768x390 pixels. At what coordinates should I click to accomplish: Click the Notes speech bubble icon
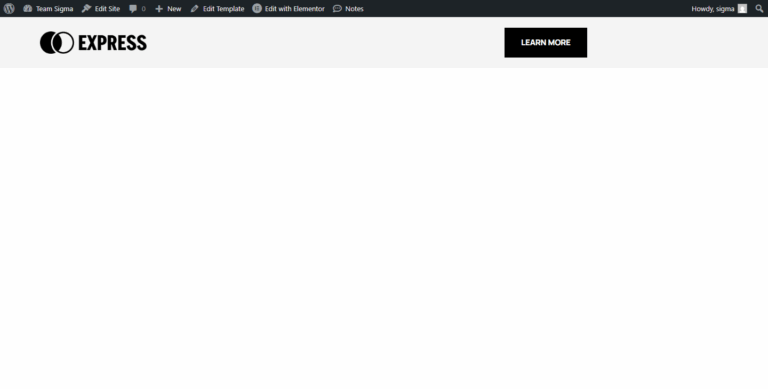pyautogui.click(x=337, y=9)
